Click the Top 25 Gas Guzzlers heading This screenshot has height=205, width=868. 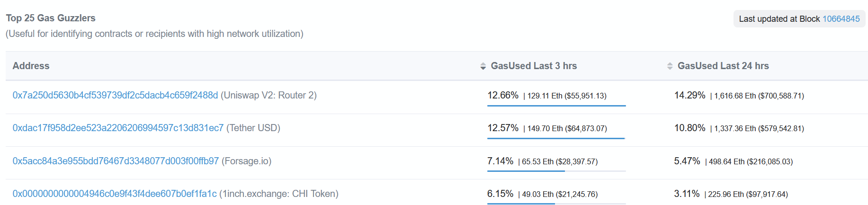click(x=51, y=18)
